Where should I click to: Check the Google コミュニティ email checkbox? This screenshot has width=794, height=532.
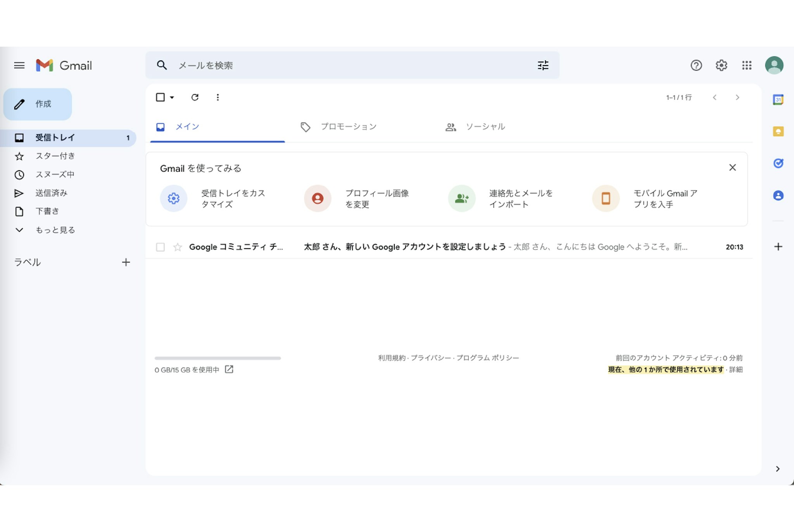pos(160,247)
